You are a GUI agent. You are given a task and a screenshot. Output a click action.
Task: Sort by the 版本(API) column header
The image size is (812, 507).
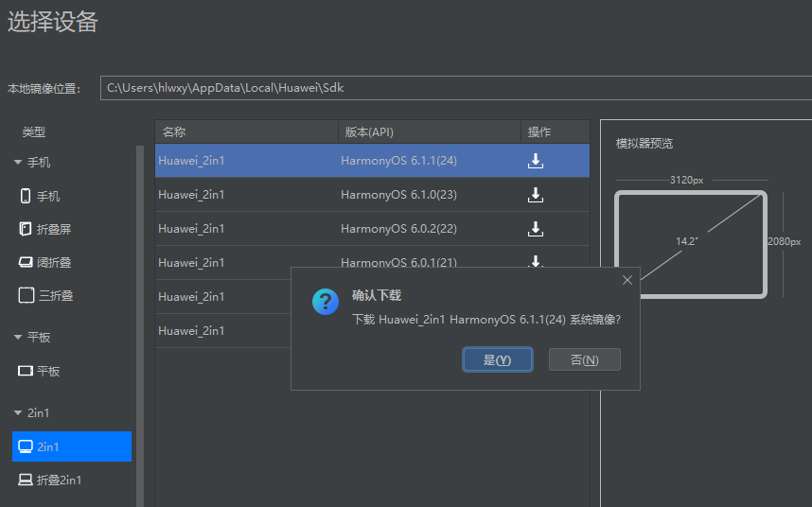coord(430,131)
